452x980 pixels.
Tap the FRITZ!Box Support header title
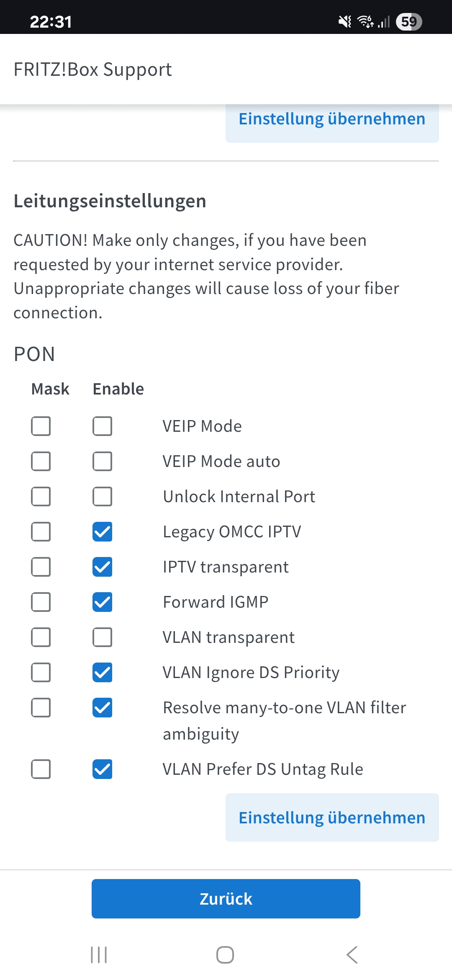(93, 70)
